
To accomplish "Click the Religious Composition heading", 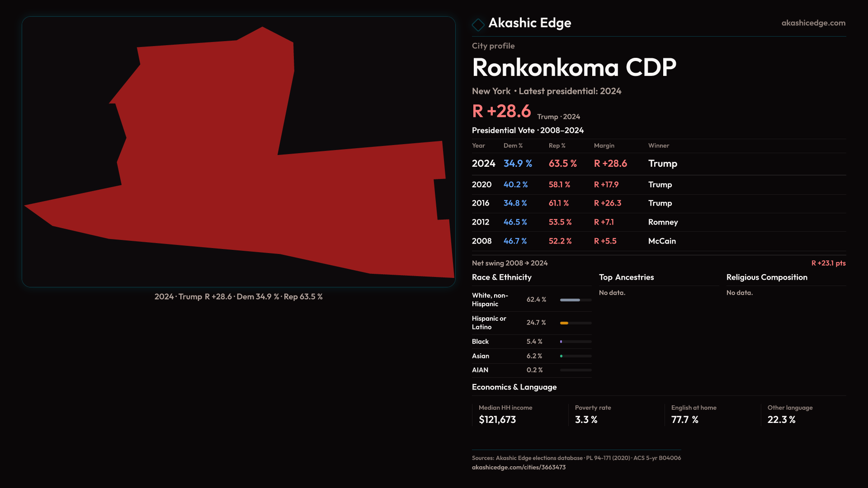I will [766, 277].
